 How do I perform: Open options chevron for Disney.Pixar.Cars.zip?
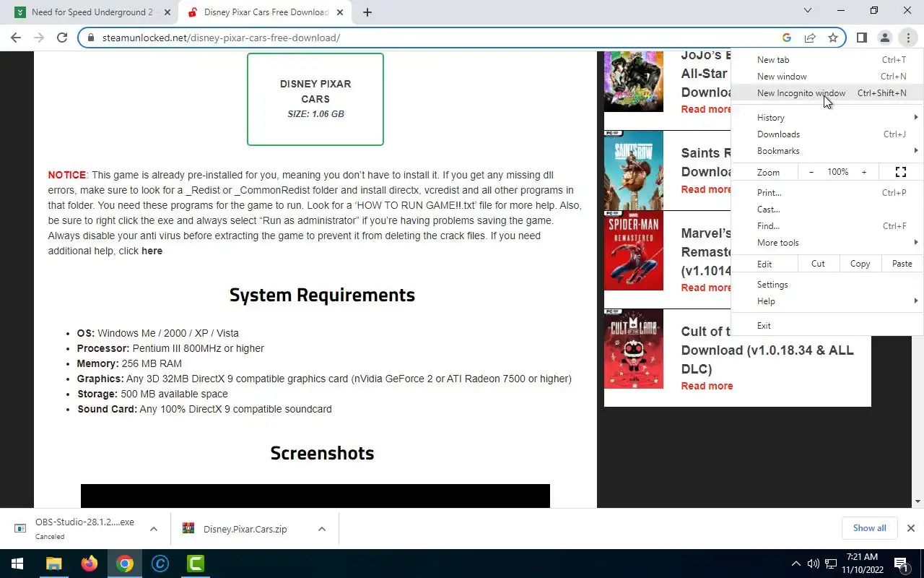[321, 529]
